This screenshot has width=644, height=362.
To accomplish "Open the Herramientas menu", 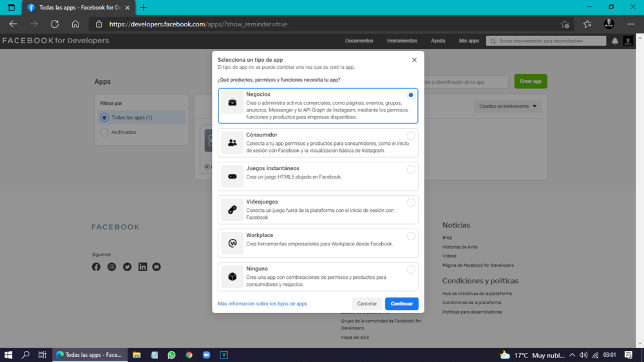I will click(402, 41).
